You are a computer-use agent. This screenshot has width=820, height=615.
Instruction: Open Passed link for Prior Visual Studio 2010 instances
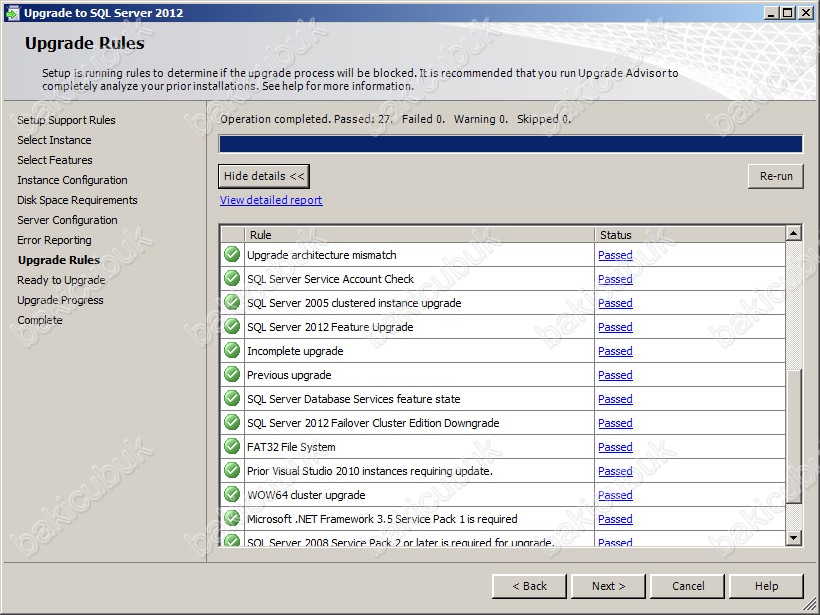(x=615, y=472)
